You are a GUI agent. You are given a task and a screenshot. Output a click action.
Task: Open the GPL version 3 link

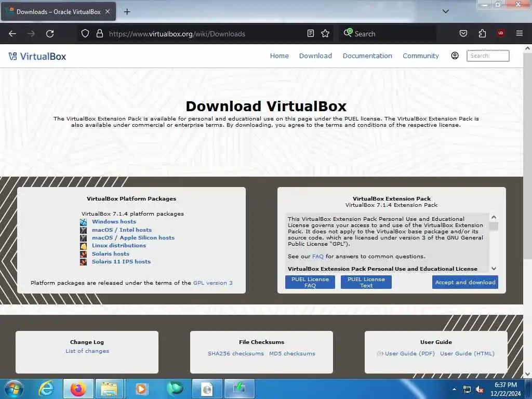click(x=212, y=283)
